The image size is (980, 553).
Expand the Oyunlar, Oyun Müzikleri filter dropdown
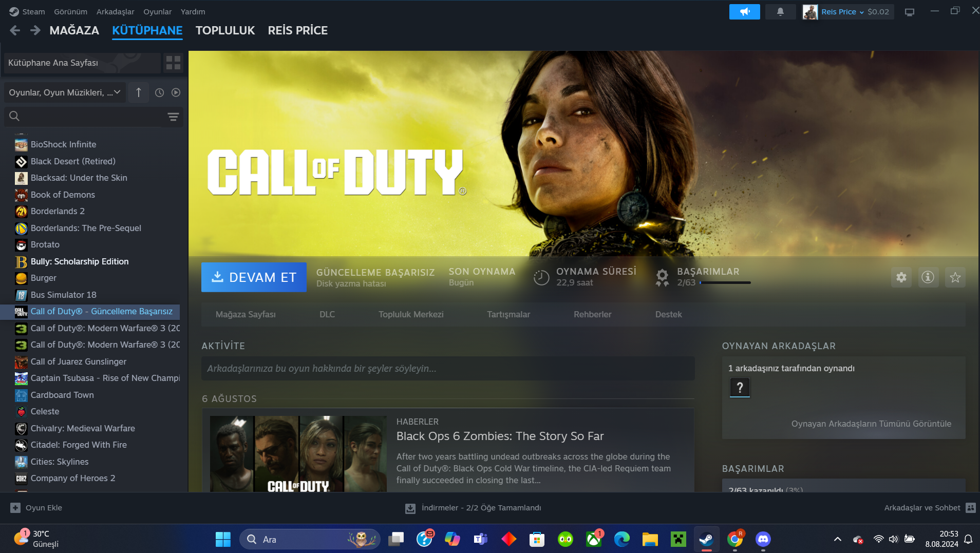click(65, 92)
